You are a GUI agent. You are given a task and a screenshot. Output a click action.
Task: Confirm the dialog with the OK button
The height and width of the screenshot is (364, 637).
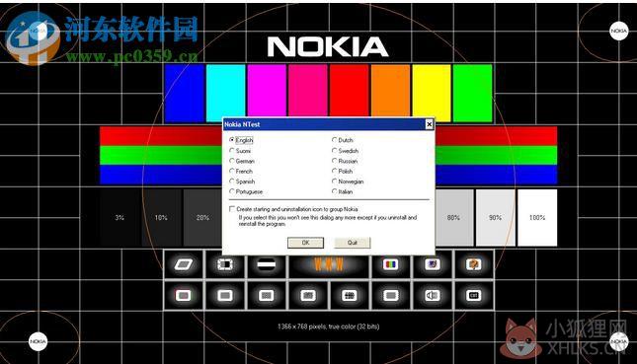tap(305, 243)
